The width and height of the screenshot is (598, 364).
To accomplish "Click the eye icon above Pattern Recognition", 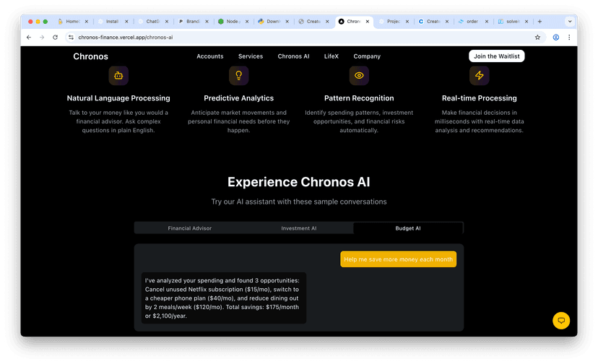I will tap(359, 76).
